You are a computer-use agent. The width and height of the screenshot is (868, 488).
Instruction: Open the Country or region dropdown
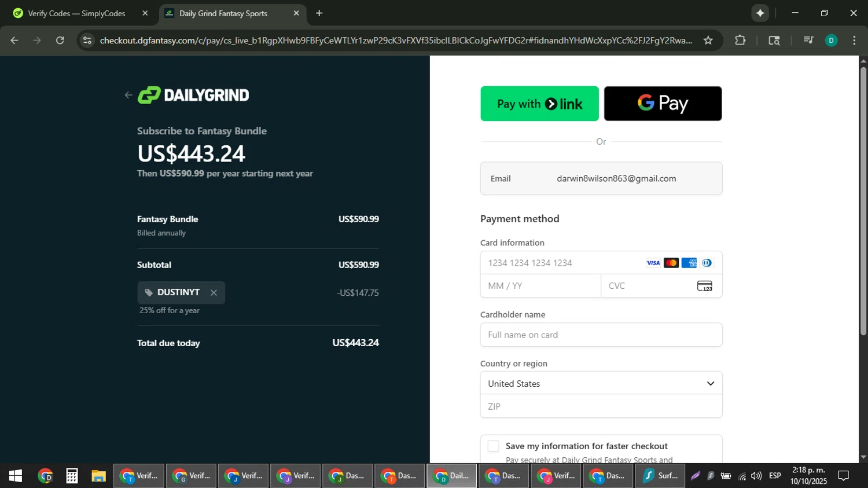point(601,383)
